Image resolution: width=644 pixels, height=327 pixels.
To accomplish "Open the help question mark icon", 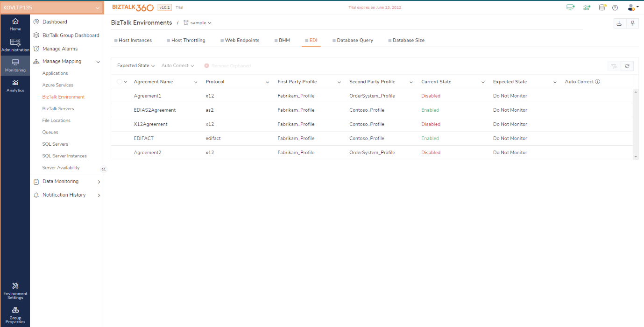I will coord(615,7).
